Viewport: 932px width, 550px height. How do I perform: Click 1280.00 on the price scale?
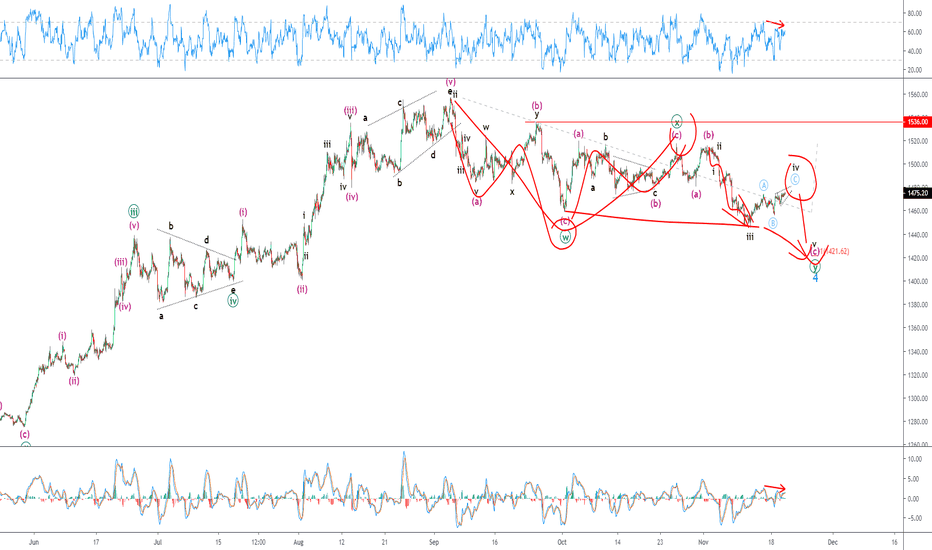(918, 422)
